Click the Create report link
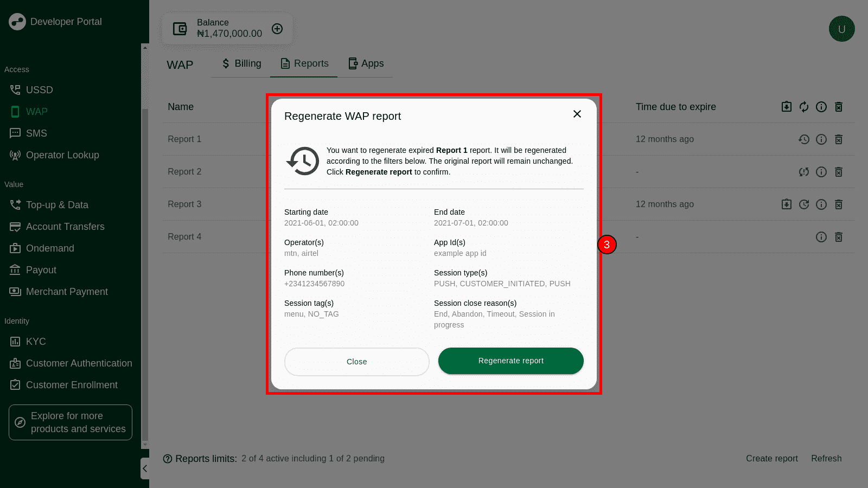The width and height of the screenshot is (868, 488). coord(771,459)
